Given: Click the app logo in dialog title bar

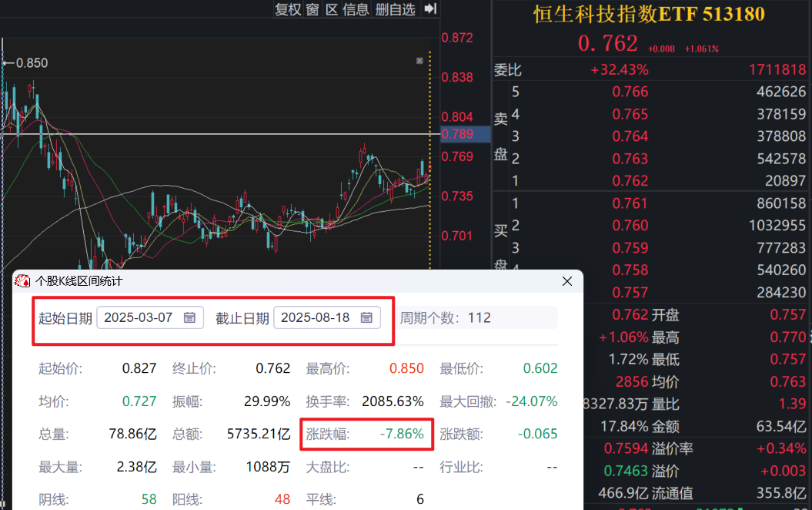Looking at the screenshot, I should tap(22, 281).
